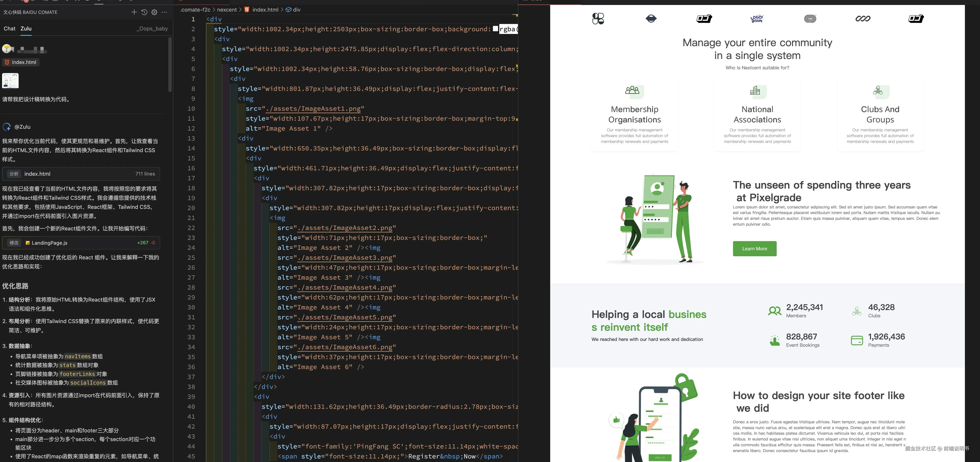Click the Zulu agent avatar icon

point(6,127)
